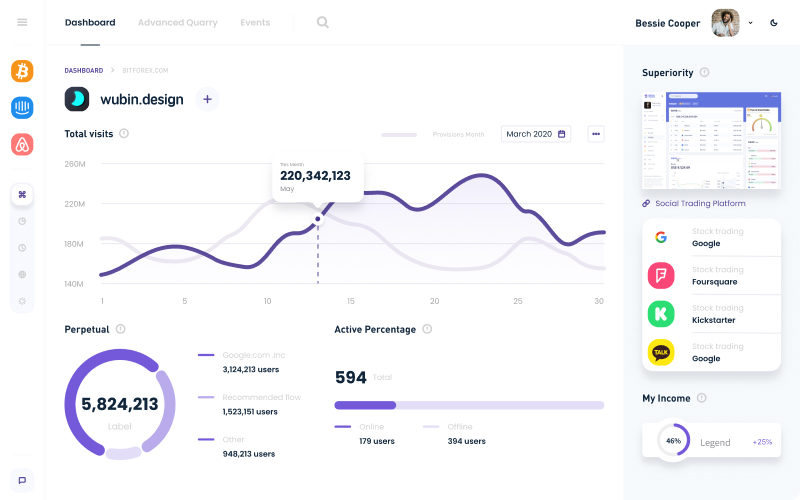Click the info icon beside Superiority

pyautogui.click(x=704, y=73)
